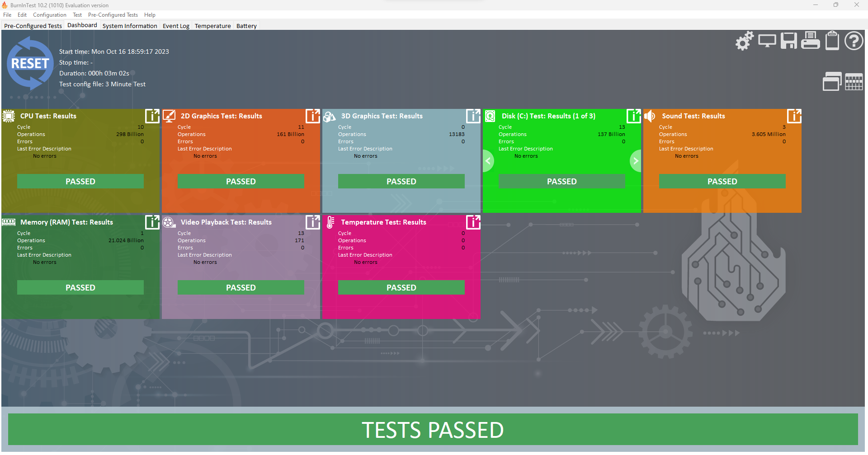Click PASSED bar on Sound Test card

coord(722,181)
